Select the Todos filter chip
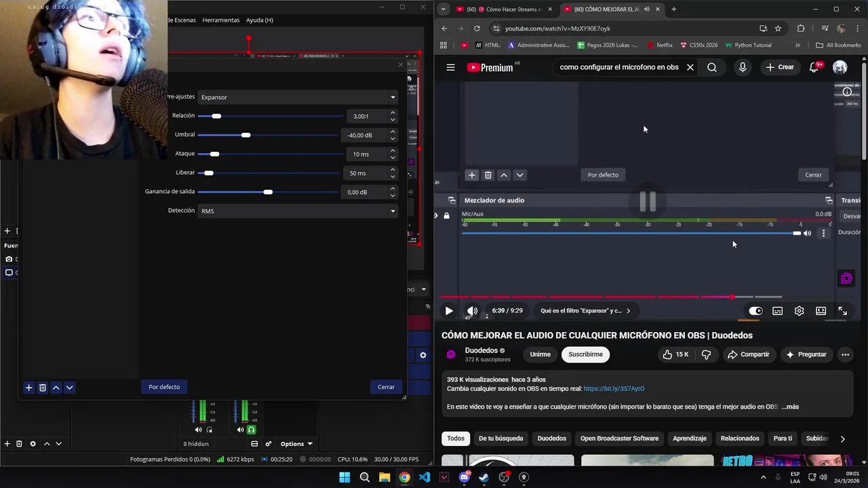 click(x=456, y=439)
